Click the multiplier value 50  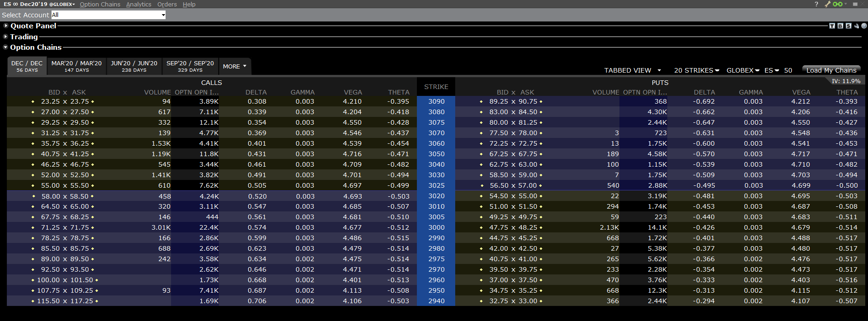pyautogui.click(x=788, y=70)
